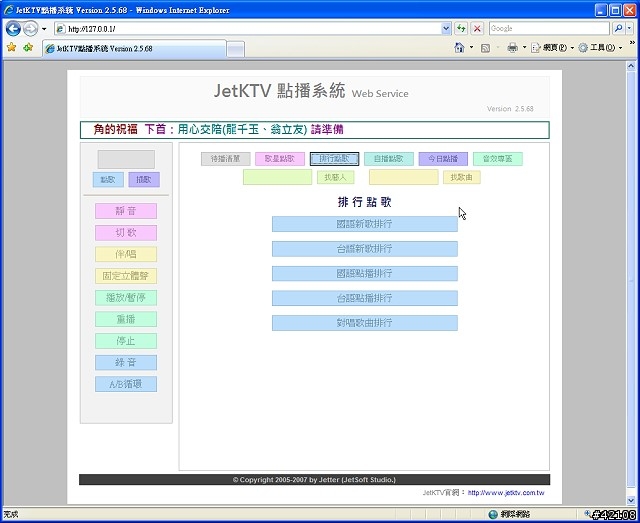Click the 'Version 2.5.68' text

tap(510, 109)
